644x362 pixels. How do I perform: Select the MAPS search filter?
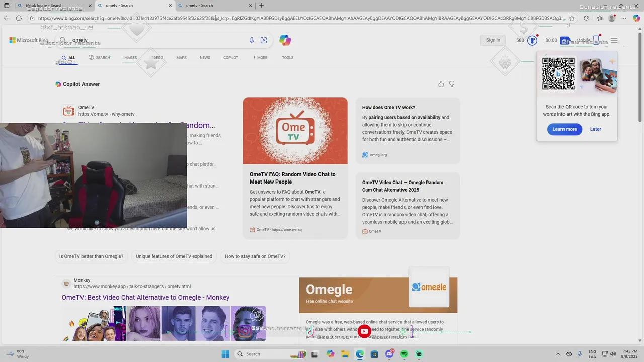181,58
